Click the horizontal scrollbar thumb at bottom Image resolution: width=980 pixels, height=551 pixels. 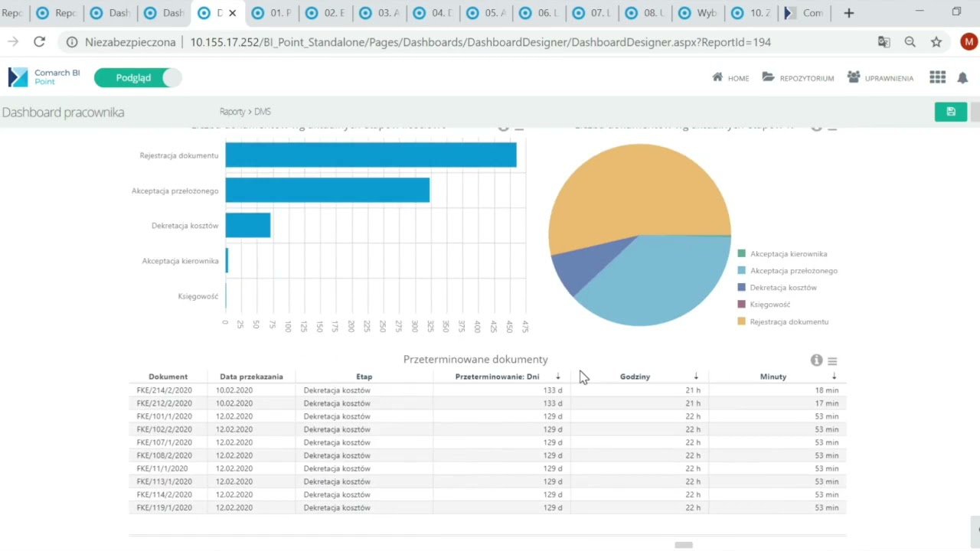coord(684,545)
